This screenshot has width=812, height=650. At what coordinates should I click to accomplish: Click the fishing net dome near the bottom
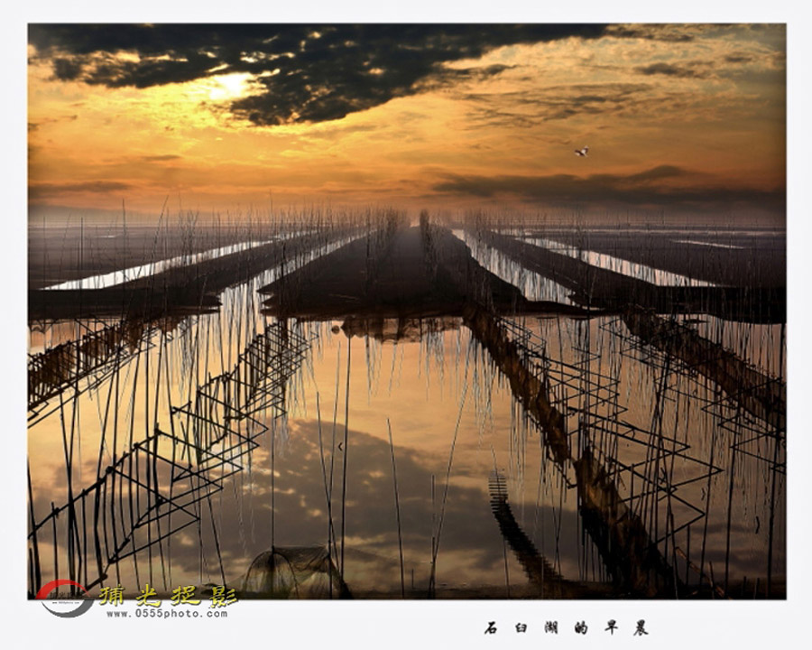(x=295, y=571)
